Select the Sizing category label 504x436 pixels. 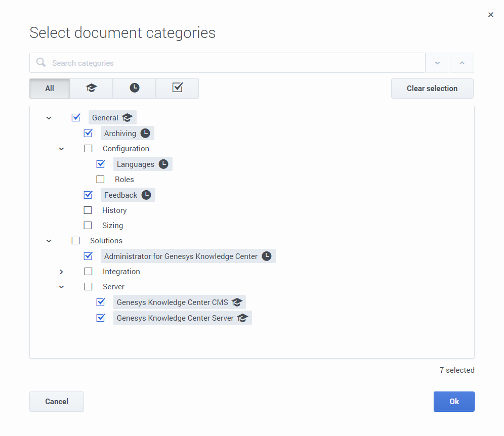pos(112,226)
